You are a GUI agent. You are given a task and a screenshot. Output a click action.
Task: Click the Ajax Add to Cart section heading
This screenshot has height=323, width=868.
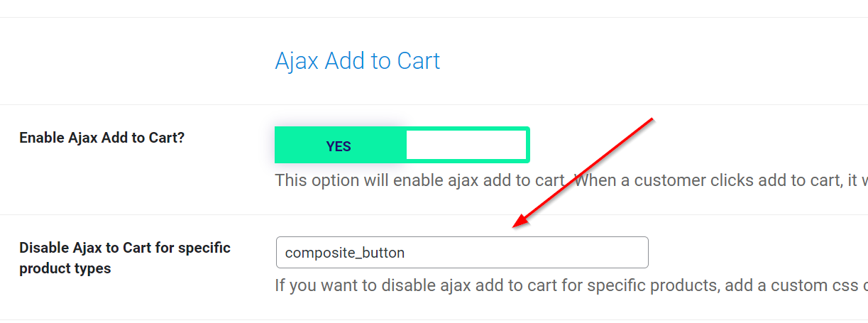click(357, 61)
